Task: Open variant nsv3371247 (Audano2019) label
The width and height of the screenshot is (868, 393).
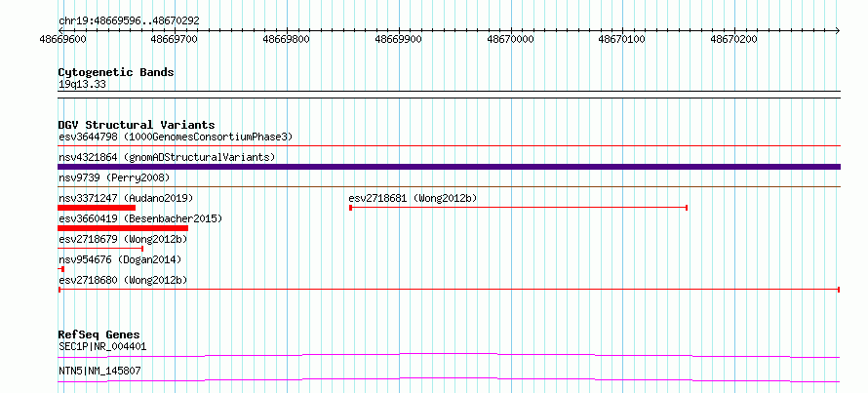Action: coord(126,198)
